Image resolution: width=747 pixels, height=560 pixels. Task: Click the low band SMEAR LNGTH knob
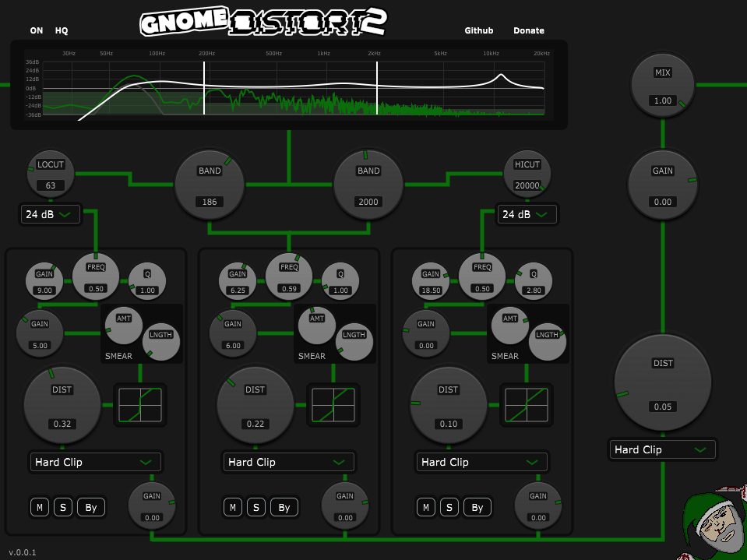point(161,342)
